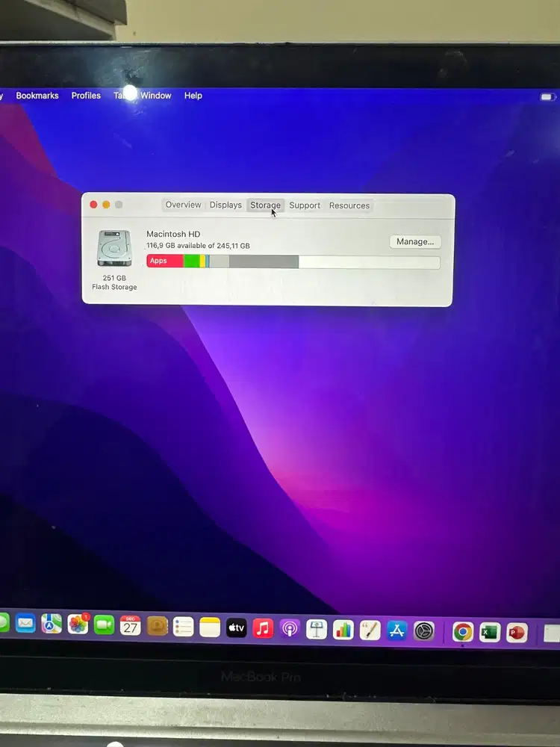Launch FaceTime from the Dock
The width and height of the screenshot is (560, 747).
pos(105,625)
